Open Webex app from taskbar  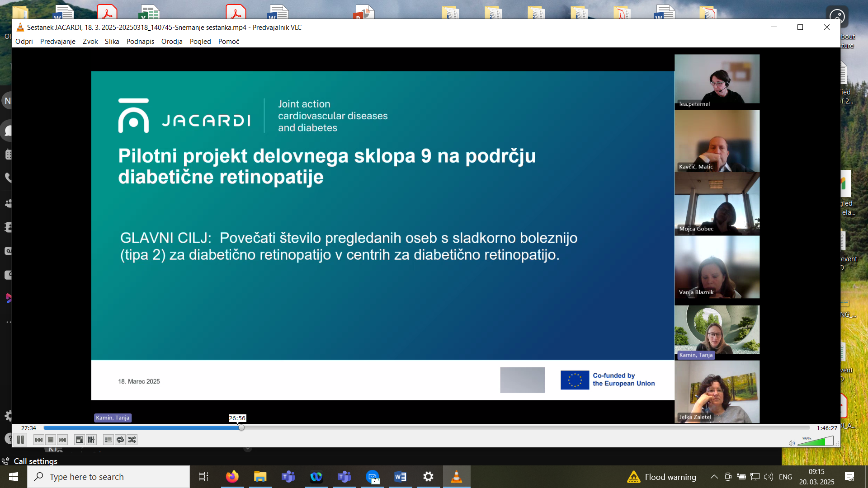tap(316, 477)
